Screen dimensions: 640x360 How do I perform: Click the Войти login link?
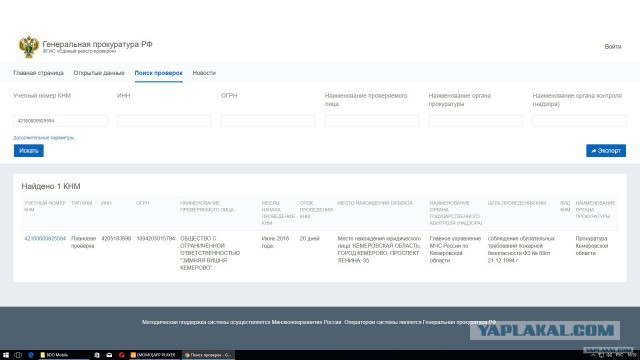613,47
